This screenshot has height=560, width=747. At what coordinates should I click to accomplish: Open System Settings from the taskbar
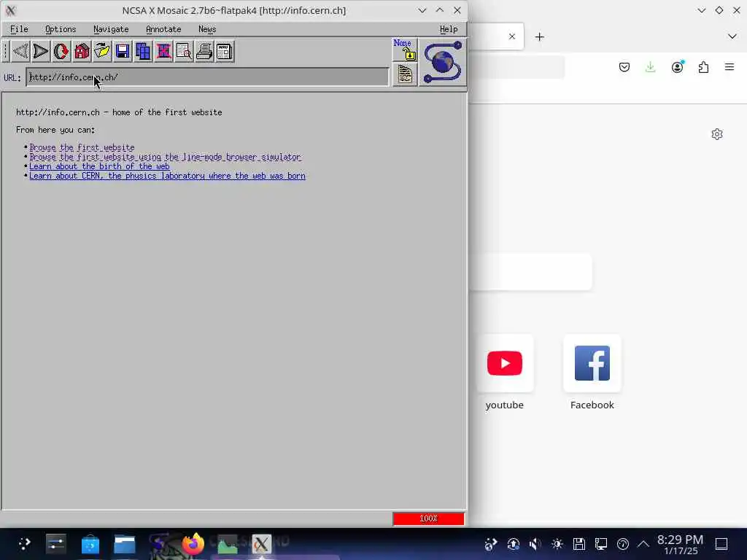(55, 544)
